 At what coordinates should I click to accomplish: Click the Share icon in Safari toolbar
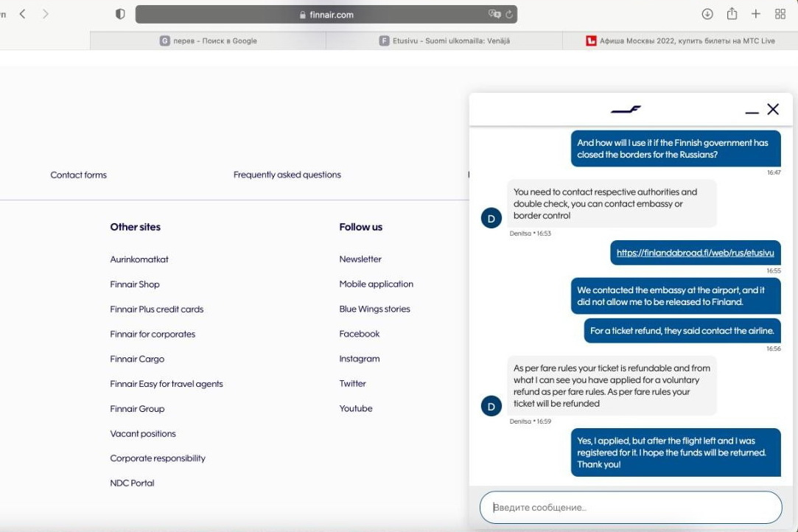coord(732,14)
